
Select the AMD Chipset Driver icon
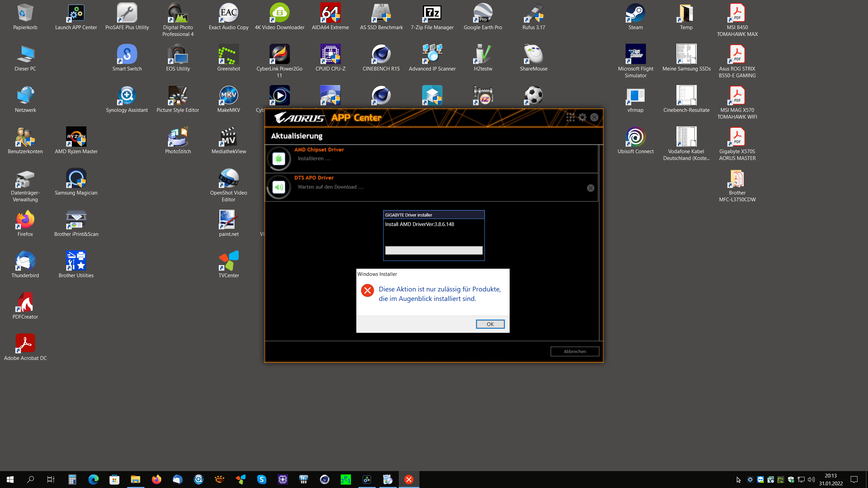279,159
